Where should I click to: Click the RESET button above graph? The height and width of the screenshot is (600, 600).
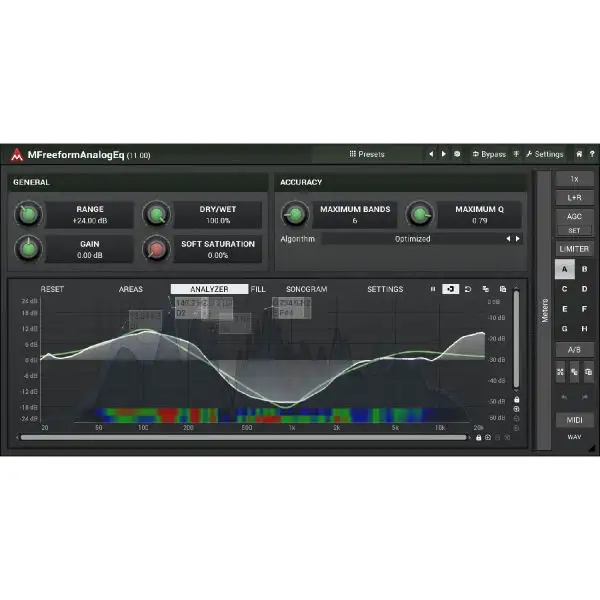coord(52,289)
